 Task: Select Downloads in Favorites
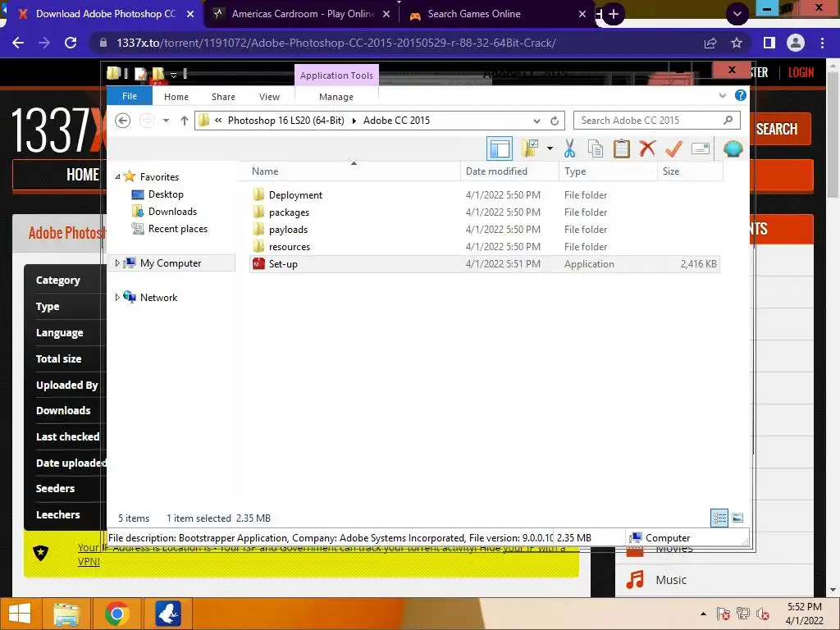(172, 212)
